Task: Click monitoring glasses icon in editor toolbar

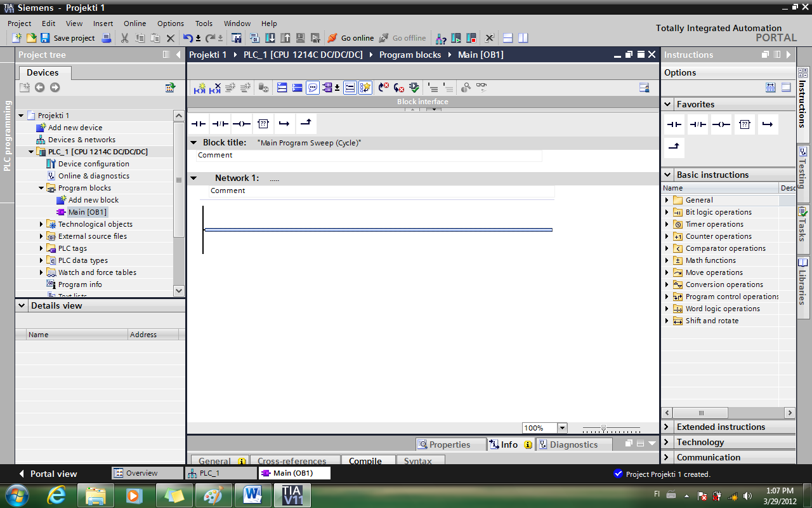Action: pyautogui.click(x=481, y=88)
